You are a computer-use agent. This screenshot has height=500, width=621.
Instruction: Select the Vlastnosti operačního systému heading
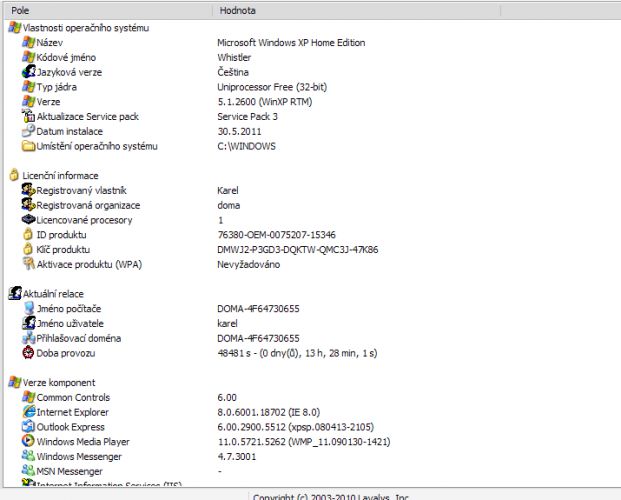point(86,28)
